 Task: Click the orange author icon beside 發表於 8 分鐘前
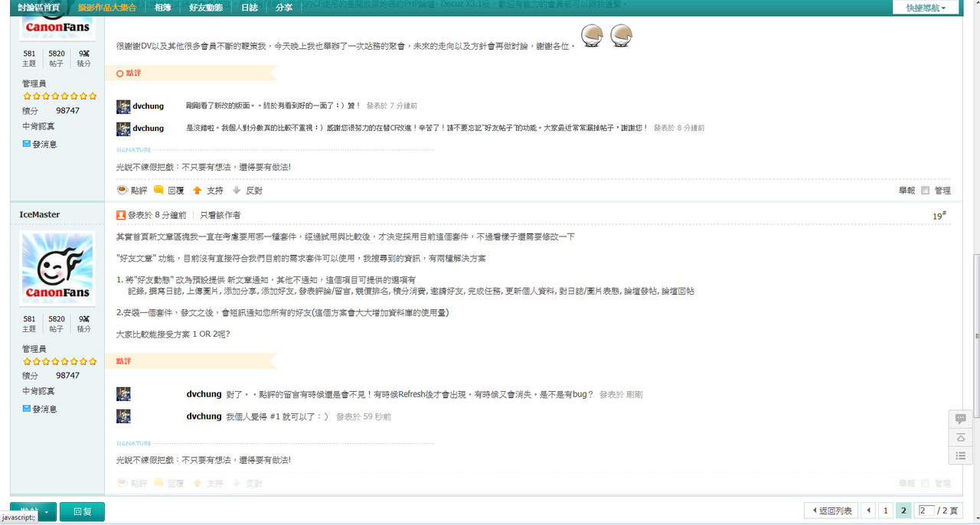[x=121, y=215]
